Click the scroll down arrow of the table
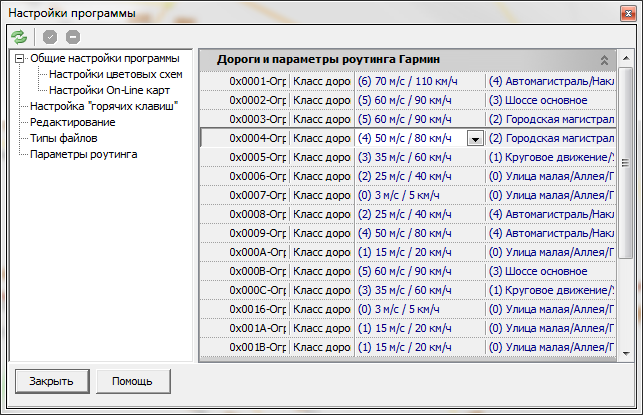The width and height of the screenshot is (643, 415). coord(626,353)
